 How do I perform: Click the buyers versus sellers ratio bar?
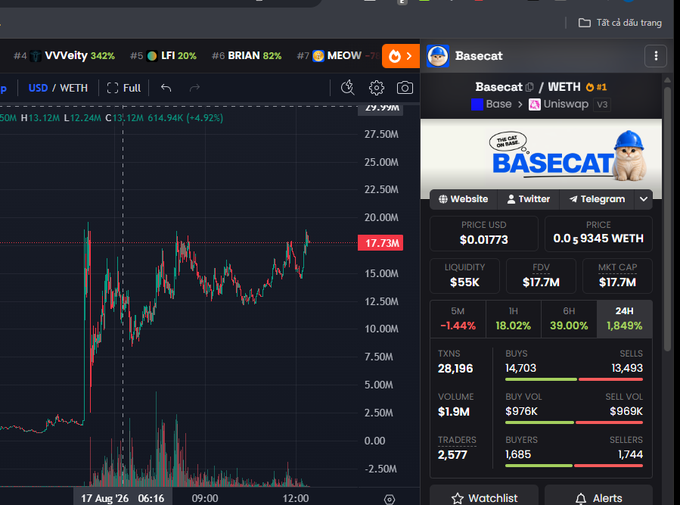[x=574, y=466]
